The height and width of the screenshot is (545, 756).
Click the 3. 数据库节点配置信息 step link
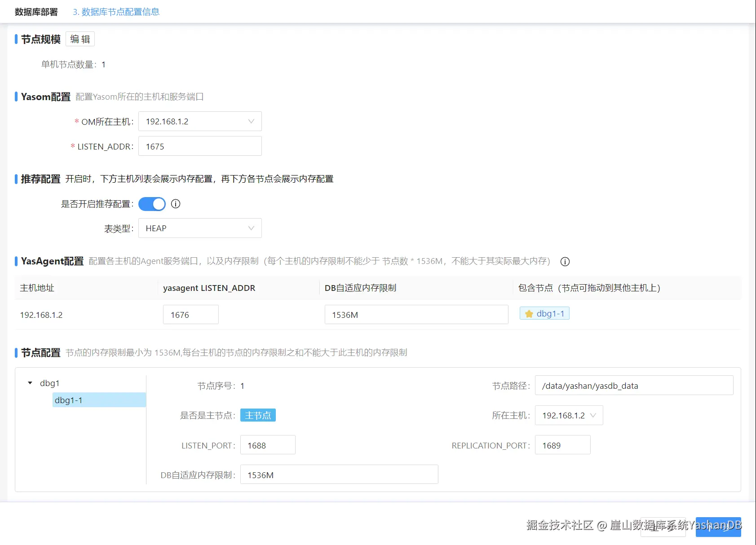[x=116, y=12]
